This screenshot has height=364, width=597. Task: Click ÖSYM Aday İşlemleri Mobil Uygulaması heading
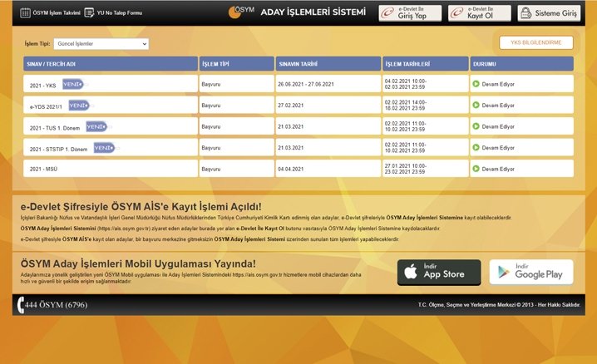pyautogui.click(x=138, y=263)
